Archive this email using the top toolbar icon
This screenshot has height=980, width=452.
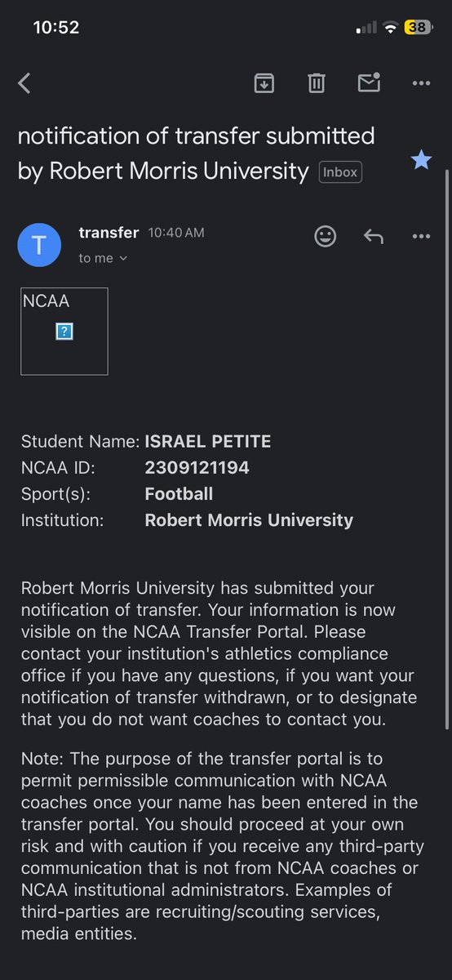click(264, 82)
